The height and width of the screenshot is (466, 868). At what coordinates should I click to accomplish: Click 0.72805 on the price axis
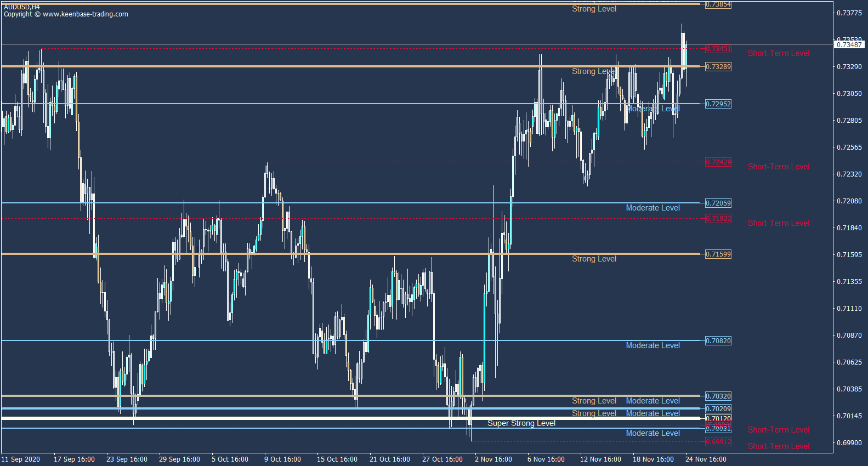click(849, 121)
